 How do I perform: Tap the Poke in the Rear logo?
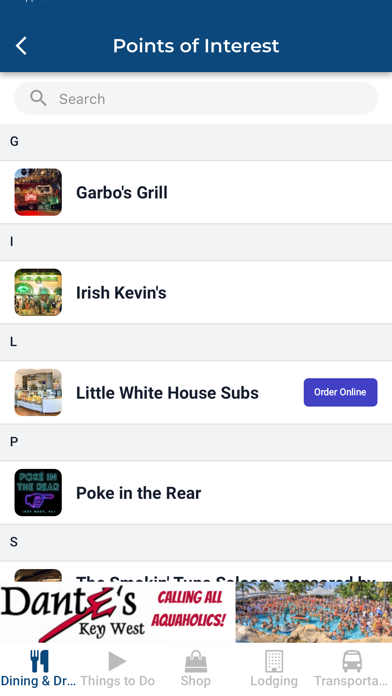click(38, 493)
